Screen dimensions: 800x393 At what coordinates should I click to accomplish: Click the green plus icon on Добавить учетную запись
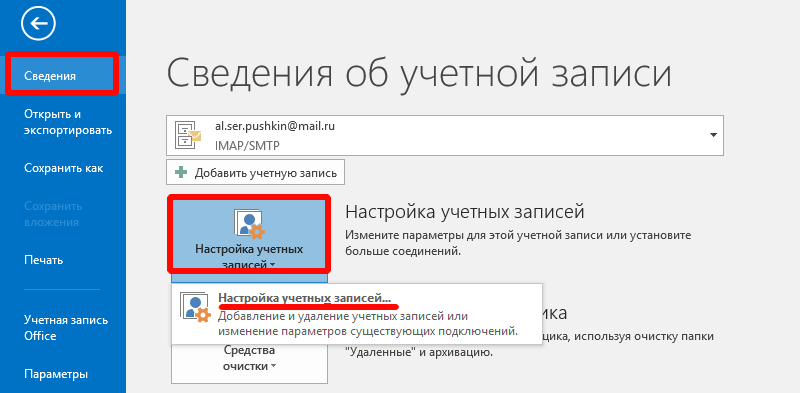coord(181,173)
